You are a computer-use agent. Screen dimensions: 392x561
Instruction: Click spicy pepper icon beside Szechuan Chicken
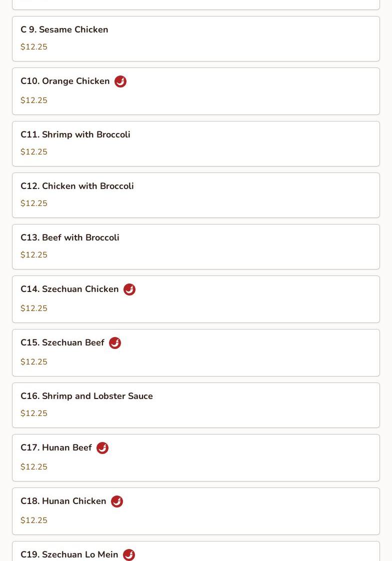(129, 289)
